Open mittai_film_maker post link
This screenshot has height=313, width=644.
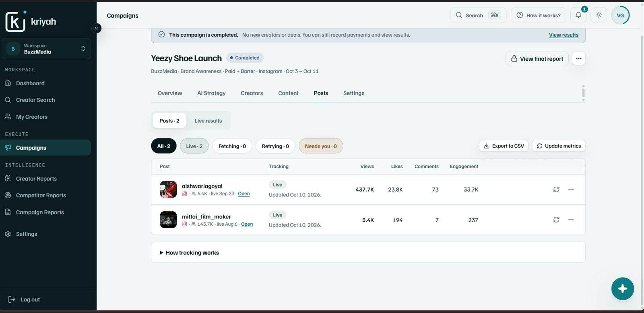point(247,224)
